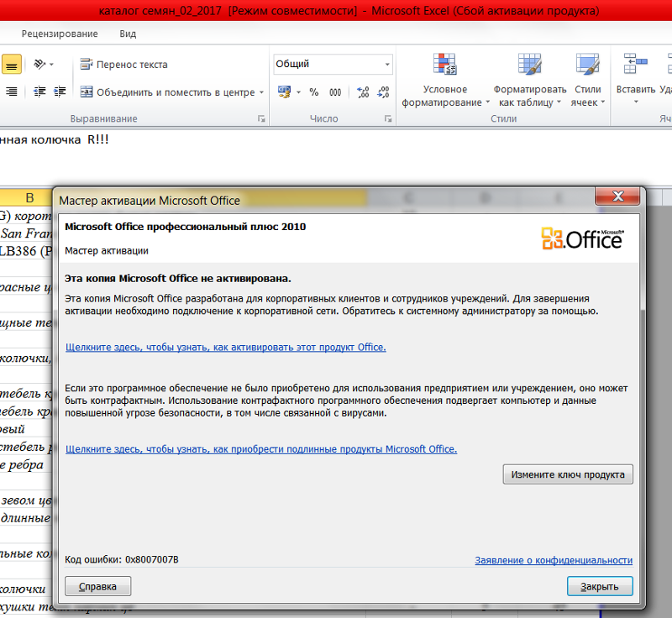
Task: Select cell with LB386 text
Action: (x=26, y=251)
